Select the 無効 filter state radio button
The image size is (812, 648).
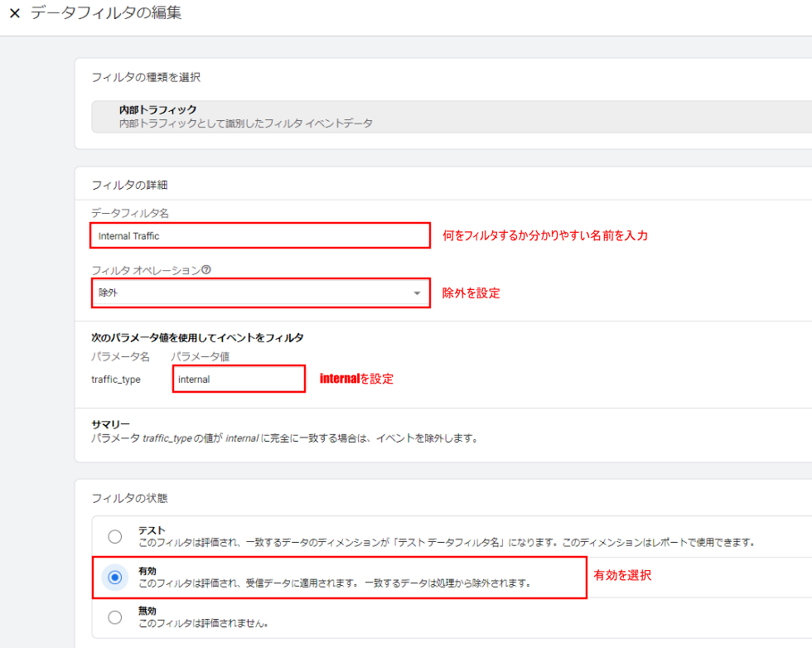115,617
